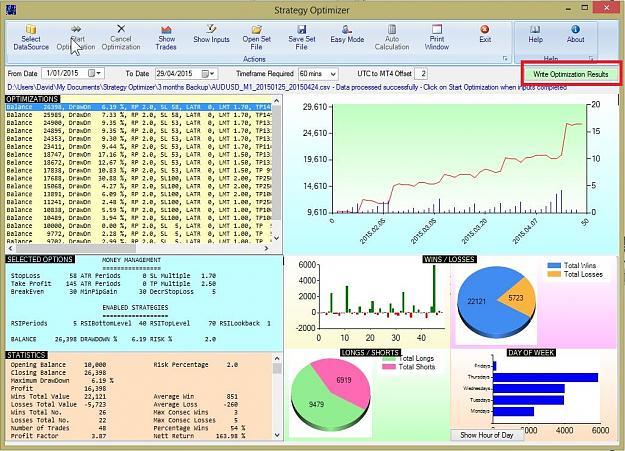The width and height of the screenshot is (625, 451).
Task: Click the 5723 losses pie slice
Action: click(518, 297)
